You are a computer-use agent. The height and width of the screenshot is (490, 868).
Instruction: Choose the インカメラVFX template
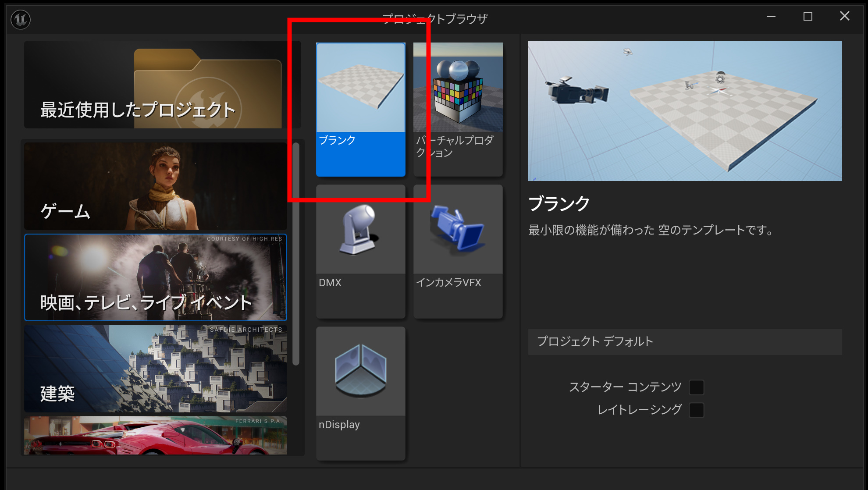click(458, 251)
